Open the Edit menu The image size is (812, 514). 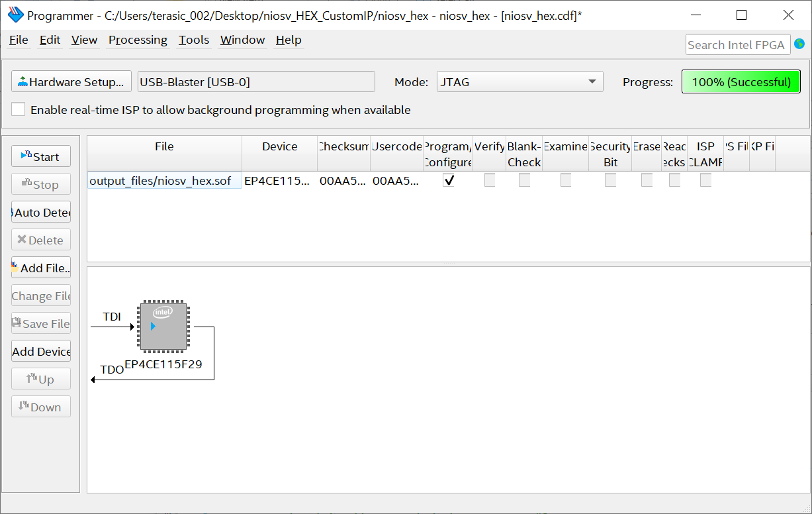(50, 40)
